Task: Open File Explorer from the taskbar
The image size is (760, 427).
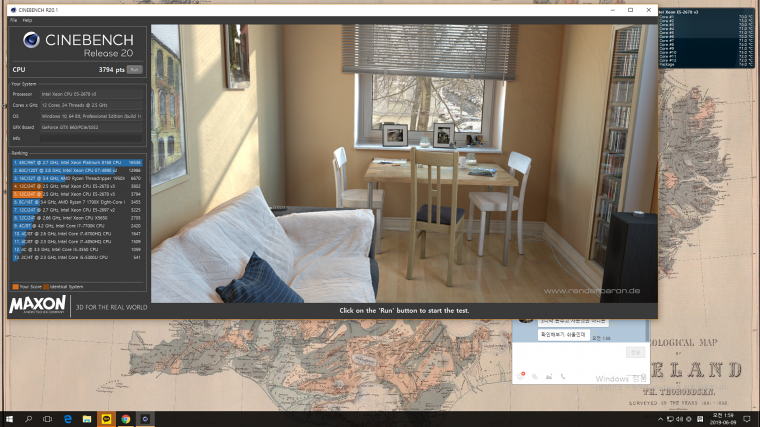Action: coord(87,419)
